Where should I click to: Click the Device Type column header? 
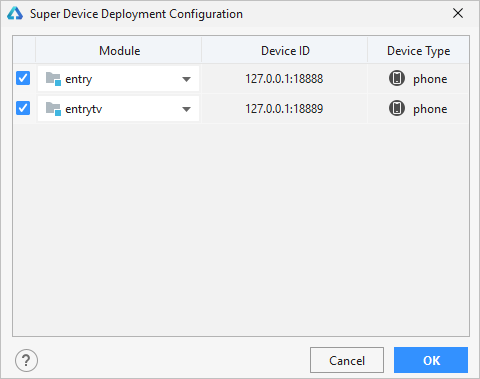point(418,51)
